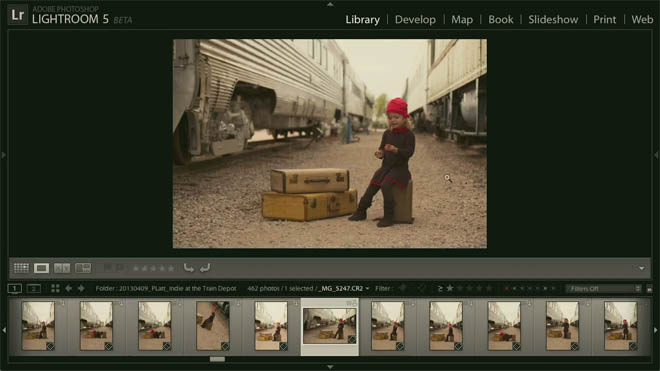Image resolution: width=660 pixels, height=371 pixels.
Task: Go back with the left arrow
Action: pos(68,288)
